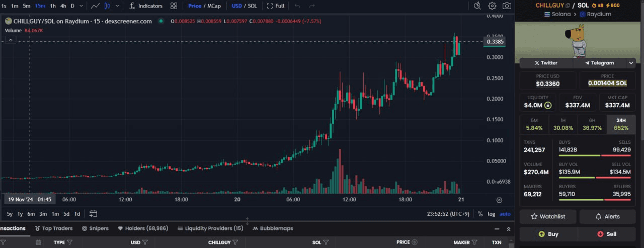
Task: Switch chart to Price mode
Action: click(194, 6)
